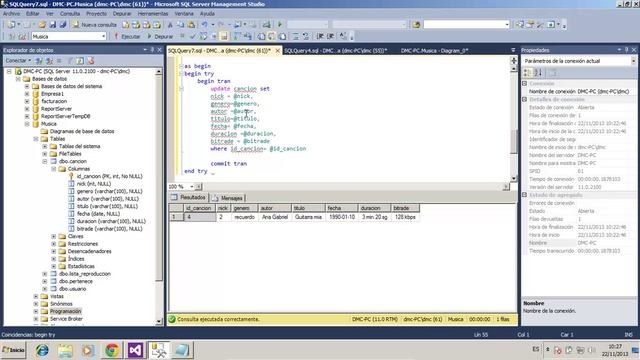Image resolution: width=640 pixels, height=360 pixels.
Task: Close the SQLQuery7.sql tab
Action: tap(278, 51)
